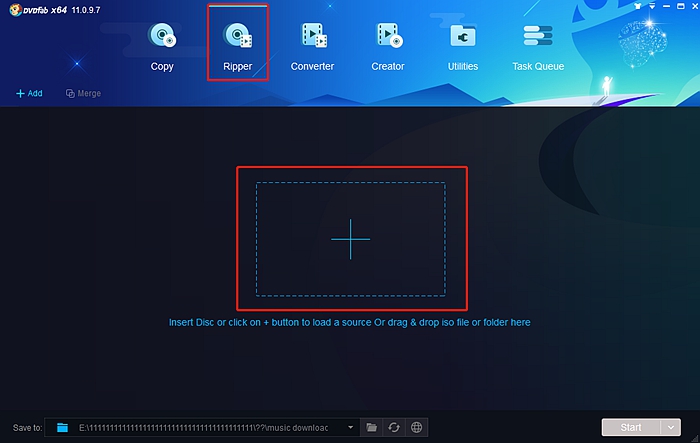Open the Utilities toolbox
Image resolution: width=700 pixels, height=443 pixels.
tap(463, 46)
